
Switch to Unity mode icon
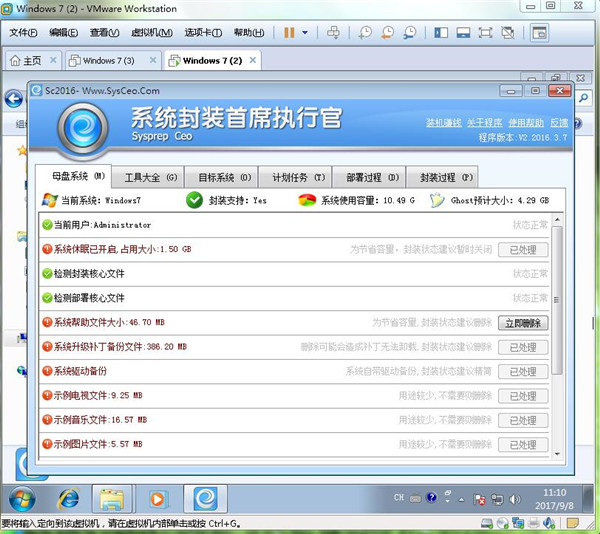[x=508, y=33]
